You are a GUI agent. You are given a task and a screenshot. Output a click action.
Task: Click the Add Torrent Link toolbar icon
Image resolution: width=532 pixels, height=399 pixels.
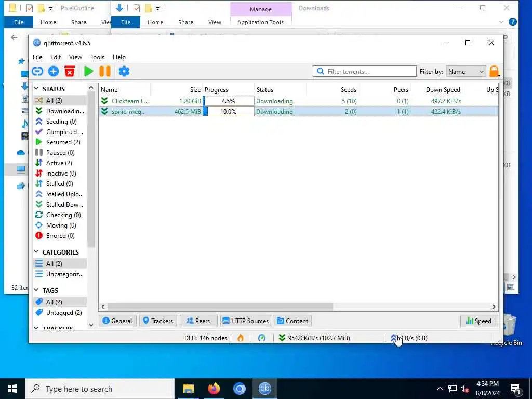pos(37,72)
